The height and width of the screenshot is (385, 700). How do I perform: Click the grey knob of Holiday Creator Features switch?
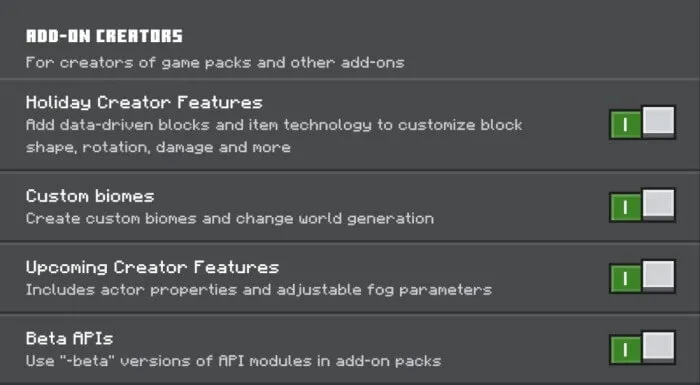point(658,121)
